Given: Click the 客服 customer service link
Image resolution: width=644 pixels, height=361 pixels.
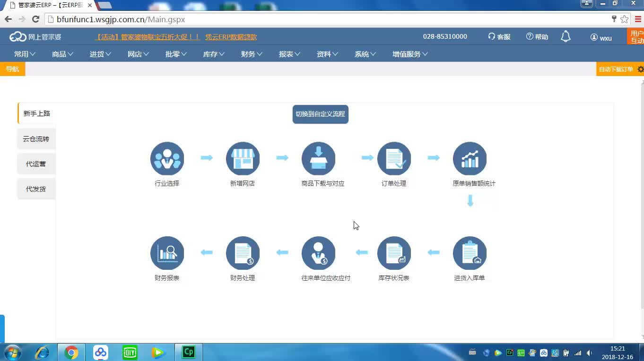Looking at the screenshot, I should click(499, 37).
